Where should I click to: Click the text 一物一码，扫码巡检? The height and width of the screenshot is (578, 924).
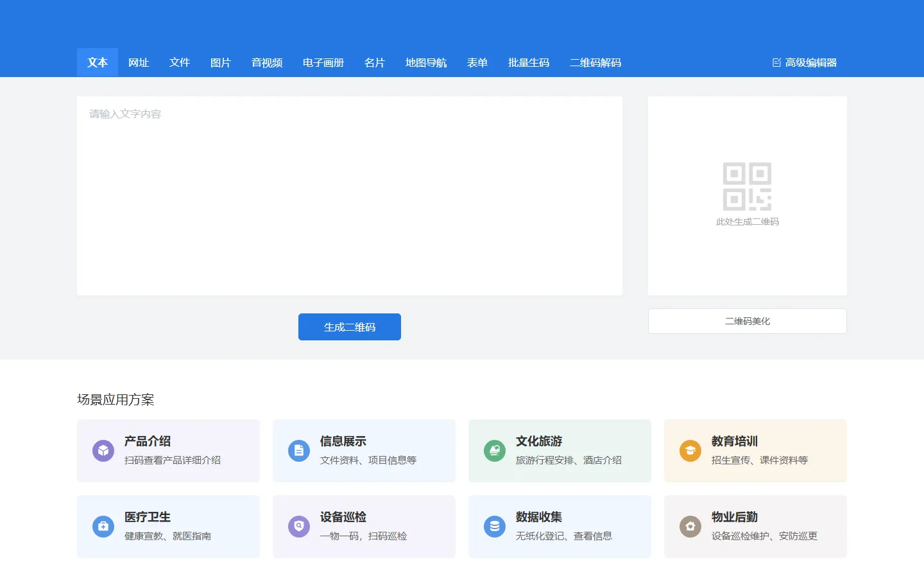(x=364, y=536)
